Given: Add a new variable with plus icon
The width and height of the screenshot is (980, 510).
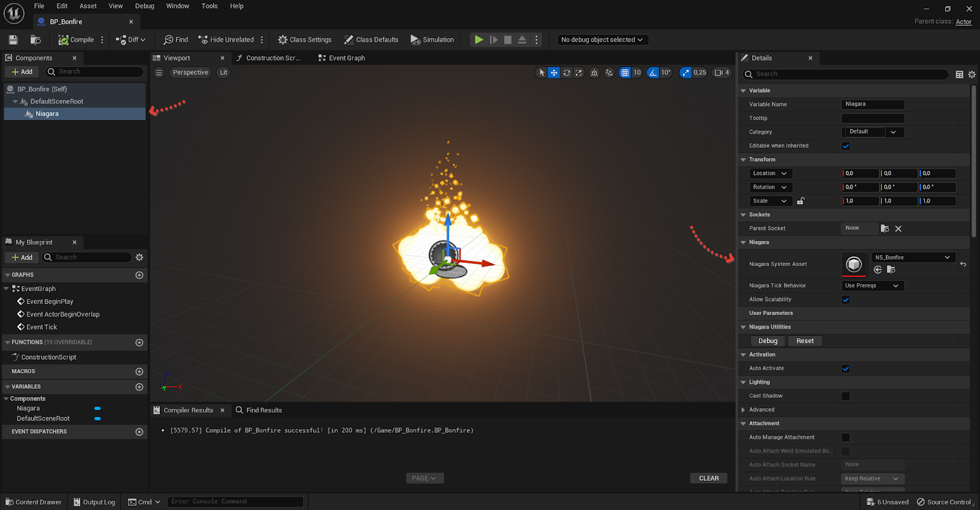Looking at the screenshot, I should pyautogui.click(x=139, y=387).
